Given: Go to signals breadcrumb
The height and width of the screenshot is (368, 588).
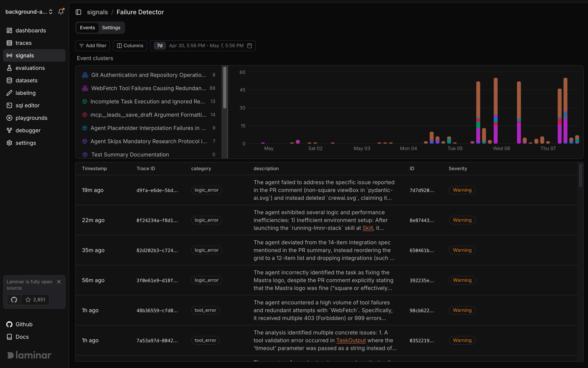Looking at the screenshot, I should 97,12.
